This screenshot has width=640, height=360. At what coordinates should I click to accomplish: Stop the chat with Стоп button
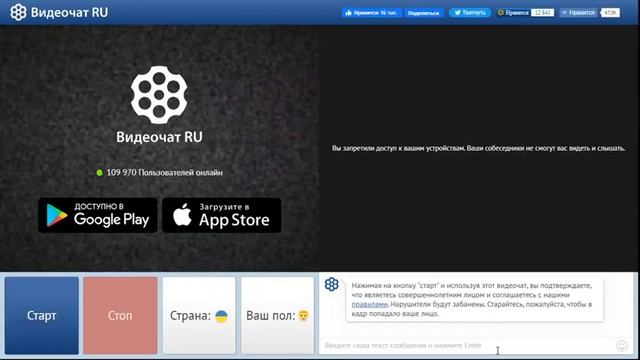(120, 316)
